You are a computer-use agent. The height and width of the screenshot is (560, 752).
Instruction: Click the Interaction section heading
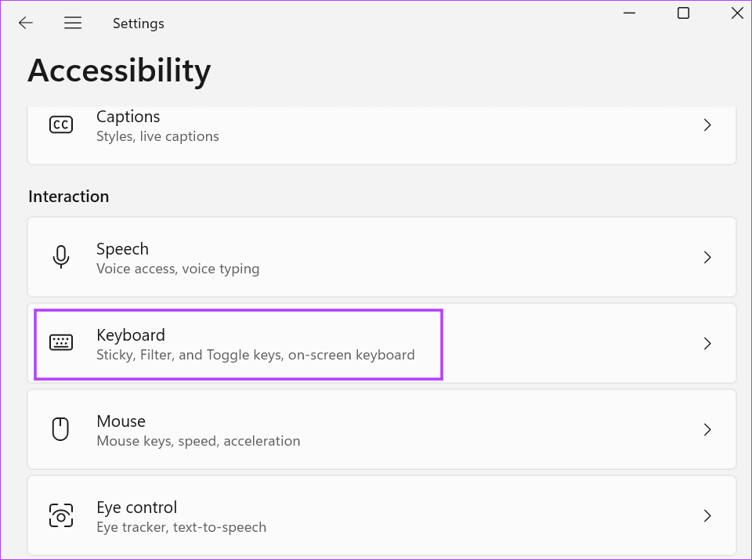(x=69, y=197)
